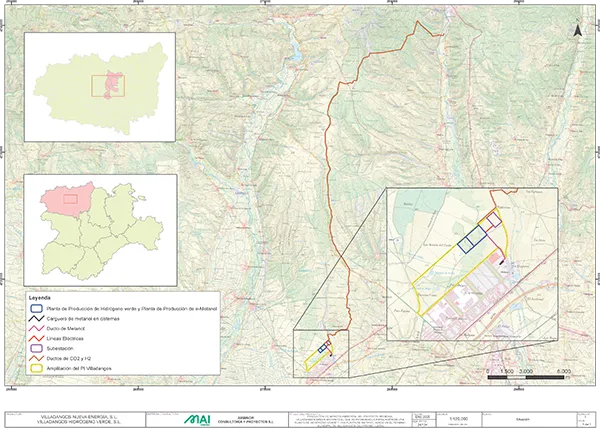Select the Ductos de CO2 y H2 symbol
The width and height of the screenshot is (600, 428).
pyautogui.click(x=36, y=358)
